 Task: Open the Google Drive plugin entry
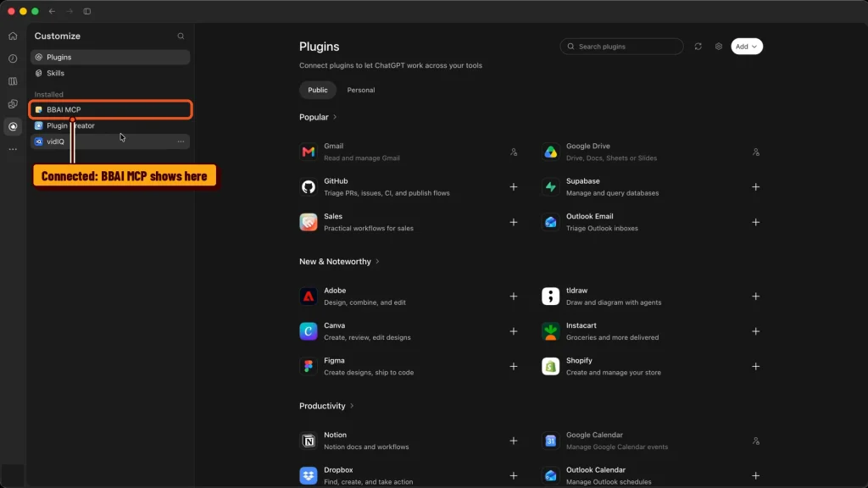tap(652, 152)
